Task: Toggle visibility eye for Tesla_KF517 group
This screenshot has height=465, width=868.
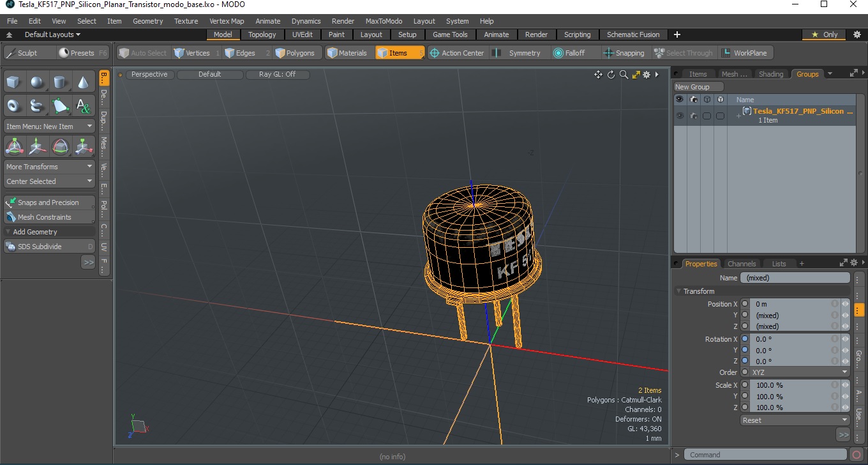Action: point(679,116)
